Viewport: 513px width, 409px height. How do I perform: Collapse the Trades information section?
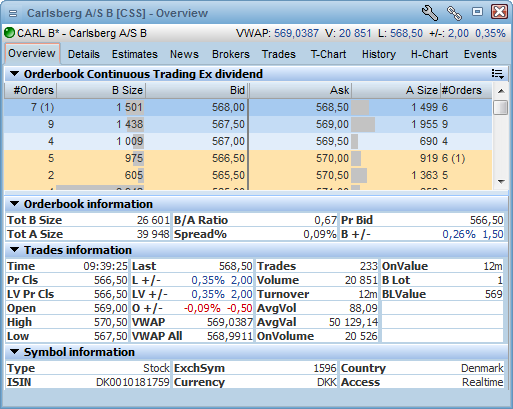tap(14, 250)
